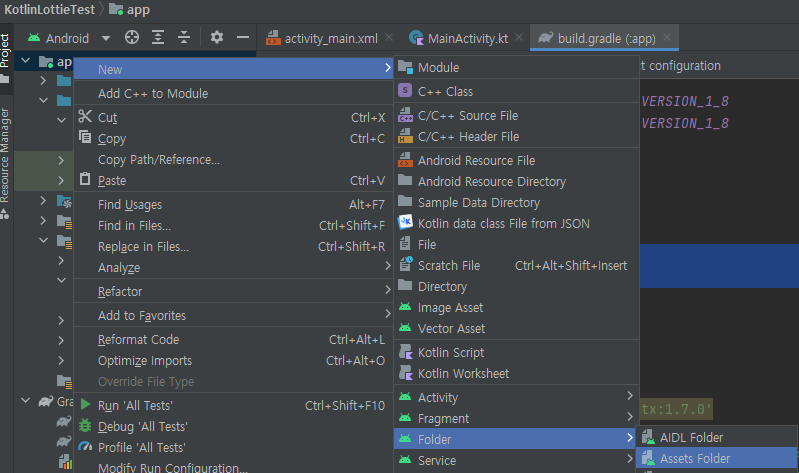The width and height of the screenshot is (799, 473).
Task: Click C/C++ Header File icon
Action: pyautogui.click(x=405, y=136)
